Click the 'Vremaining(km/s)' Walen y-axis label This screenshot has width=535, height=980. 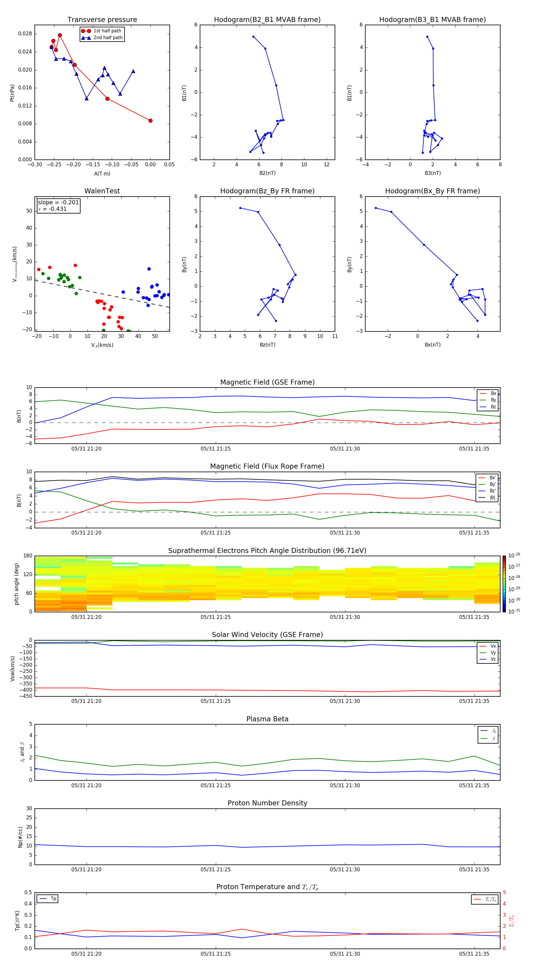coord(15,264)
